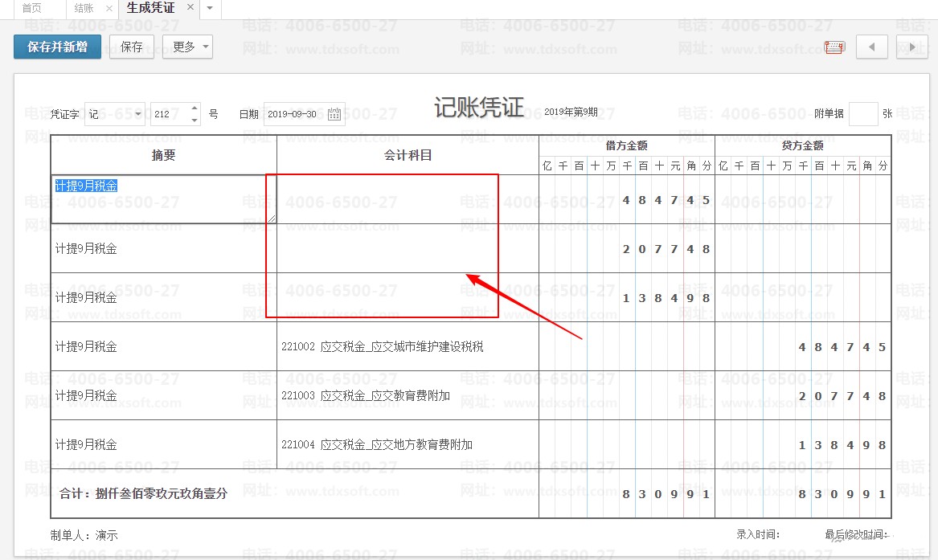Click the keyboard shortcuts icon
This screenshot has height=560, width=938.
834,47
